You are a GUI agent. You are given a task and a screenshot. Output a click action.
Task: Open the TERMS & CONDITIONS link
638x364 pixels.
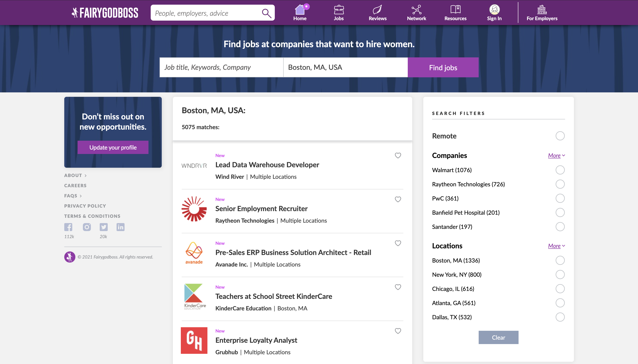[x=92, y=216]
